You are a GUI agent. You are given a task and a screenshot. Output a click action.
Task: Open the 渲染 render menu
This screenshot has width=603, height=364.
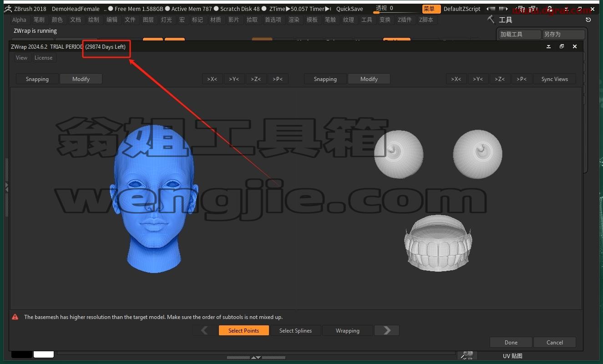pyautogui.click(x=294, y=20)
